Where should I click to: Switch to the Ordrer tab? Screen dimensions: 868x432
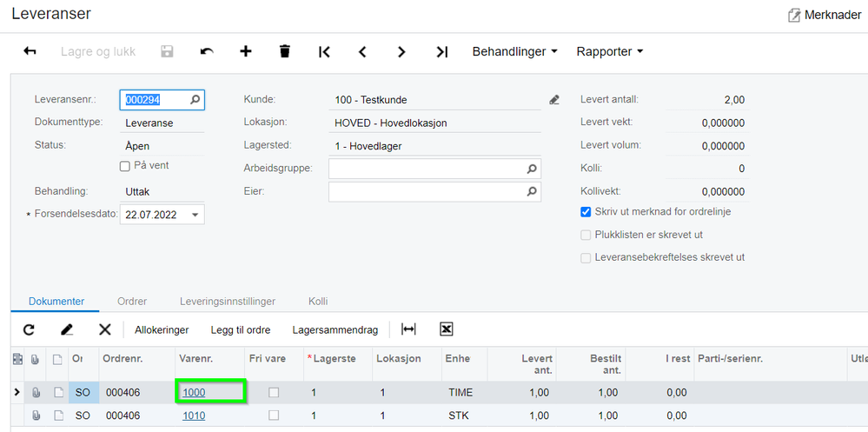[x=132, y=302]
